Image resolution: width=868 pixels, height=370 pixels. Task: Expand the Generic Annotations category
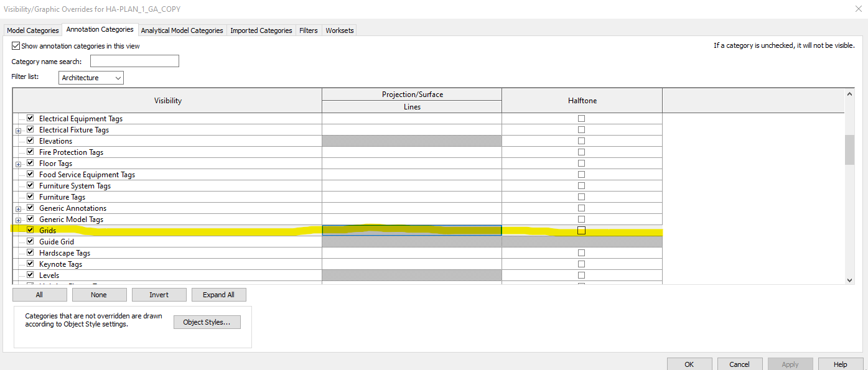click(x=18, y=207)
